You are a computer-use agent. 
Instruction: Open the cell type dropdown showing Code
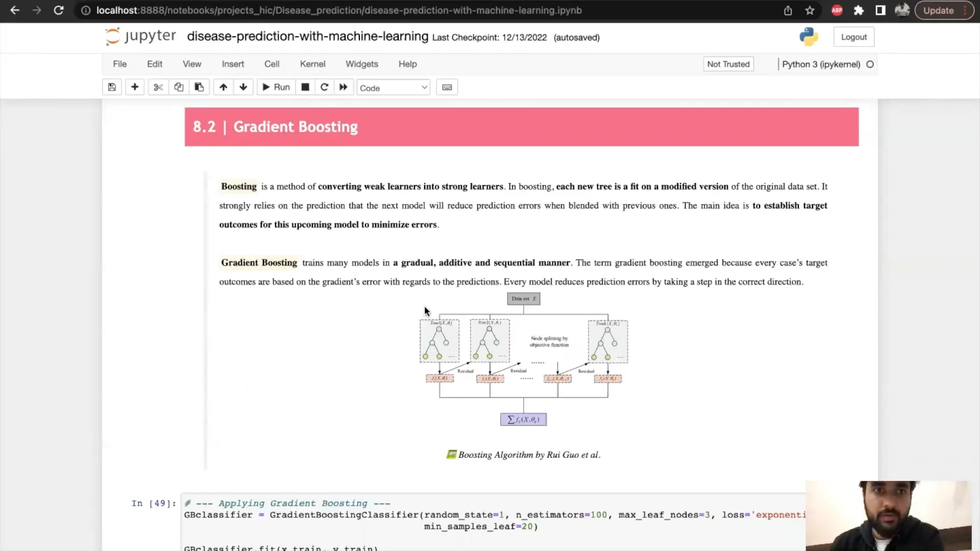(394, 87)
